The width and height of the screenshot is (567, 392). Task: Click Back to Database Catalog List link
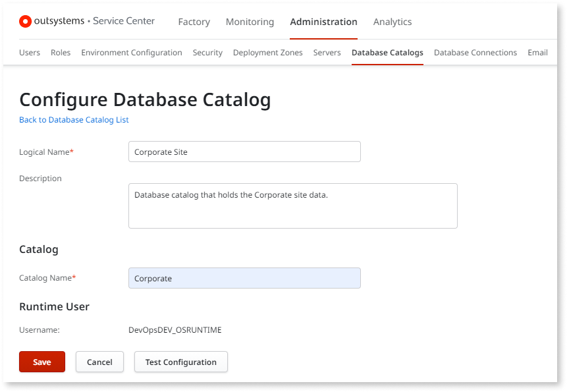pyautogui.click(x=74, y=120)
